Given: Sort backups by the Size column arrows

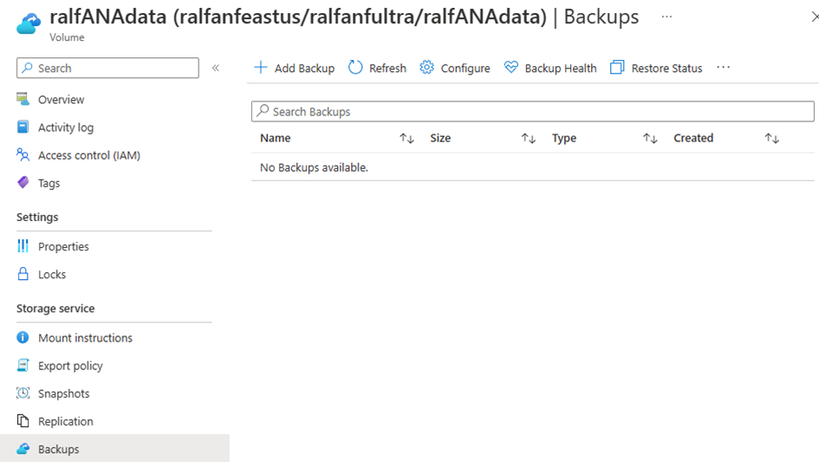Looking at the screenshot, I should pos(529,138).
